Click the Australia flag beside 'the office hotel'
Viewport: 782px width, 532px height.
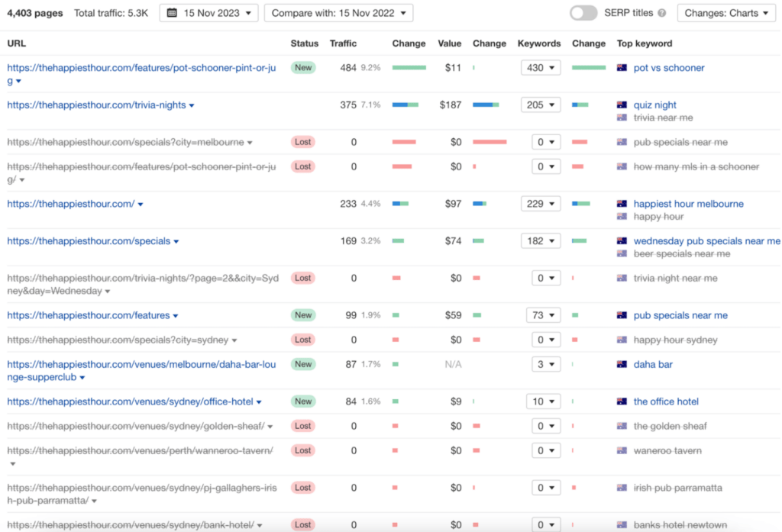pyautogui.click(x=622, y=401)
